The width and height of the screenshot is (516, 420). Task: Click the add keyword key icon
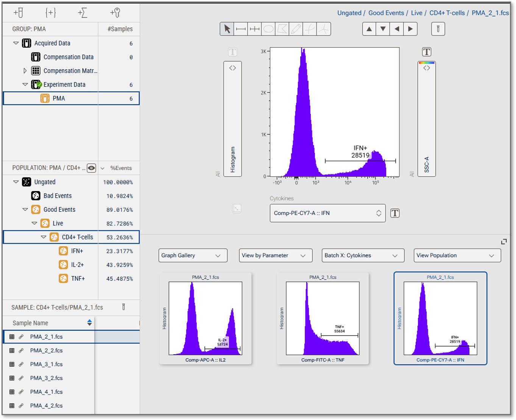115,13
